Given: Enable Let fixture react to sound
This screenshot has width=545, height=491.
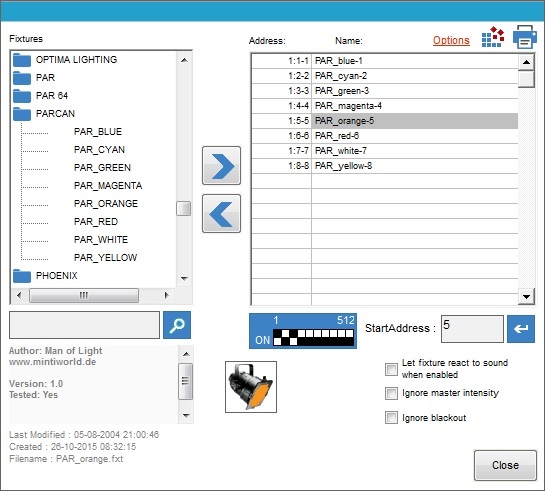Looking at the screenshot, I should pyautogui.click(x=391, y=369).
